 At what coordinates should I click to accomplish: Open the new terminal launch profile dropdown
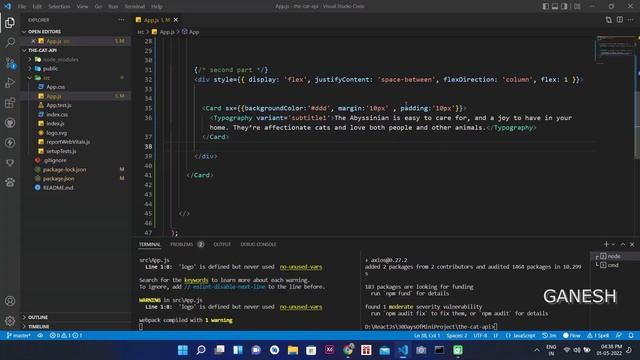click(x=613, y=244)
